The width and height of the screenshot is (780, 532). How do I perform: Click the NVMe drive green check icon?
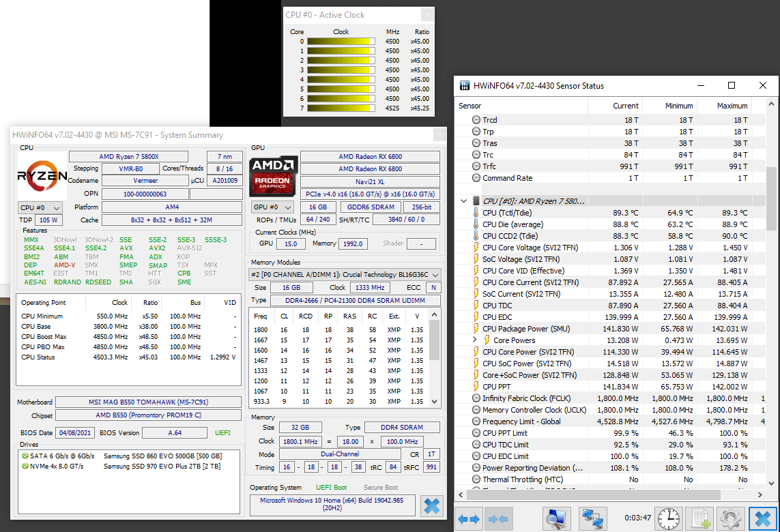click(25, 467)
